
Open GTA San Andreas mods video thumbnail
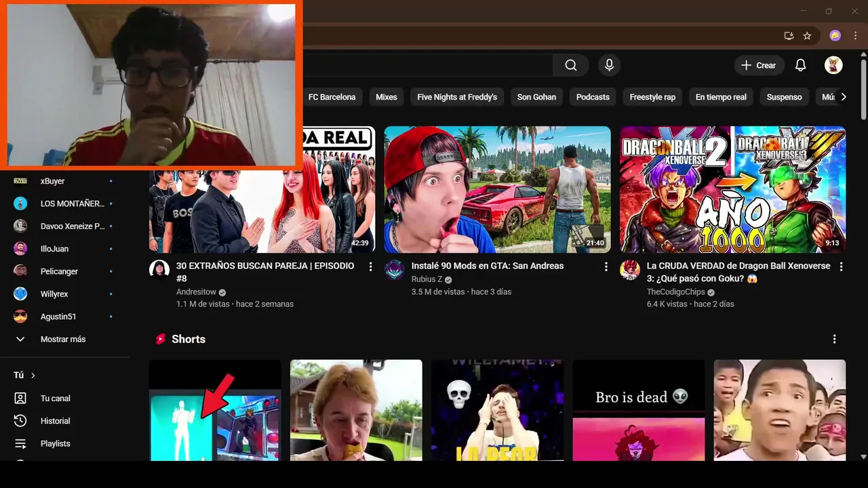497,189
